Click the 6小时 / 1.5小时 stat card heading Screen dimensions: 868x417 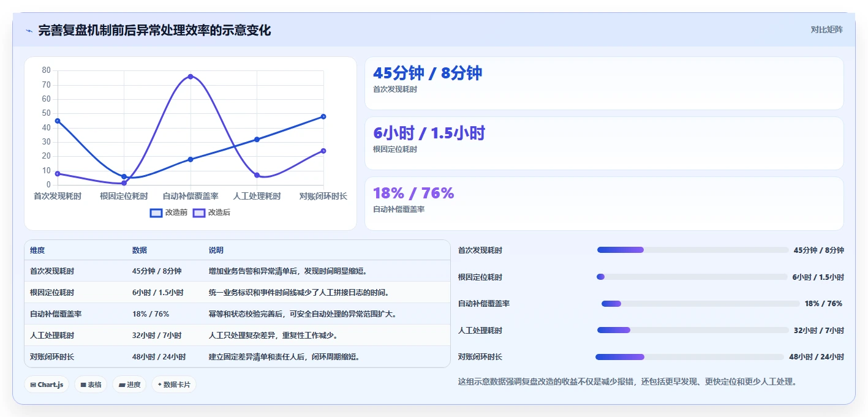(x=429, y=133)
